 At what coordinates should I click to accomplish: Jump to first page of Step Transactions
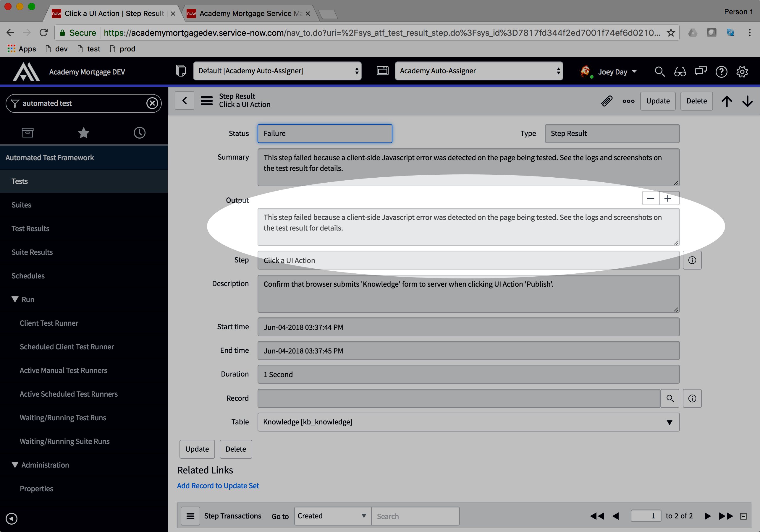click(x=597, y=516)
